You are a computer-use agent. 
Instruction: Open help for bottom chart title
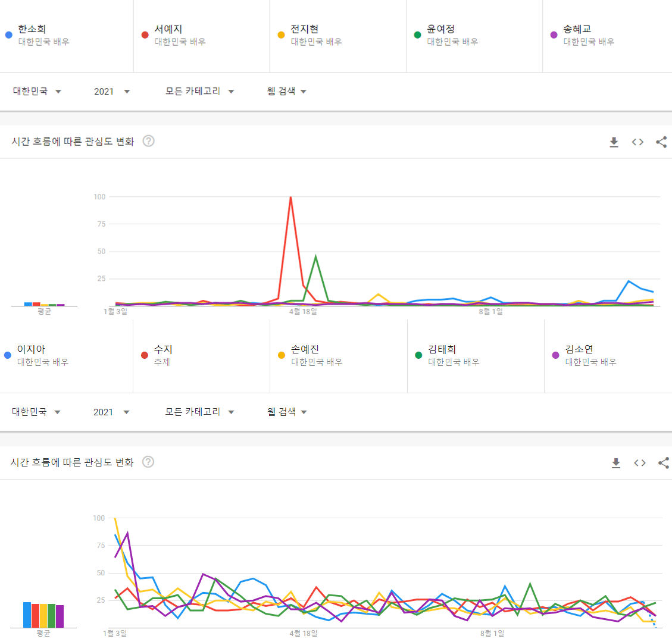coord(148,462)
